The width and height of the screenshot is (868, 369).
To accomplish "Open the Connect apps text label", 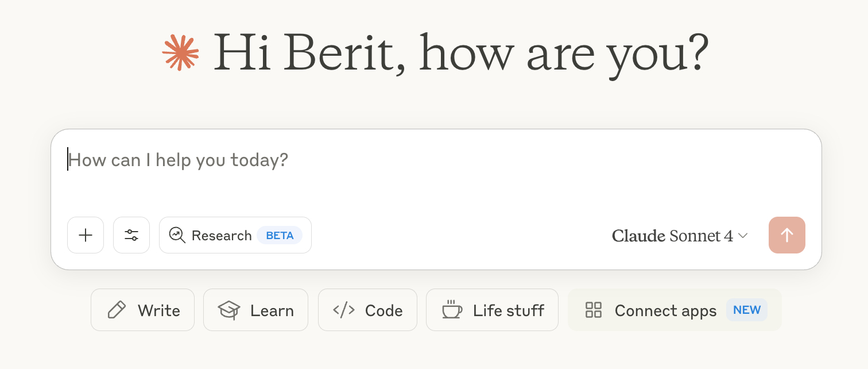I will (665, 311).
